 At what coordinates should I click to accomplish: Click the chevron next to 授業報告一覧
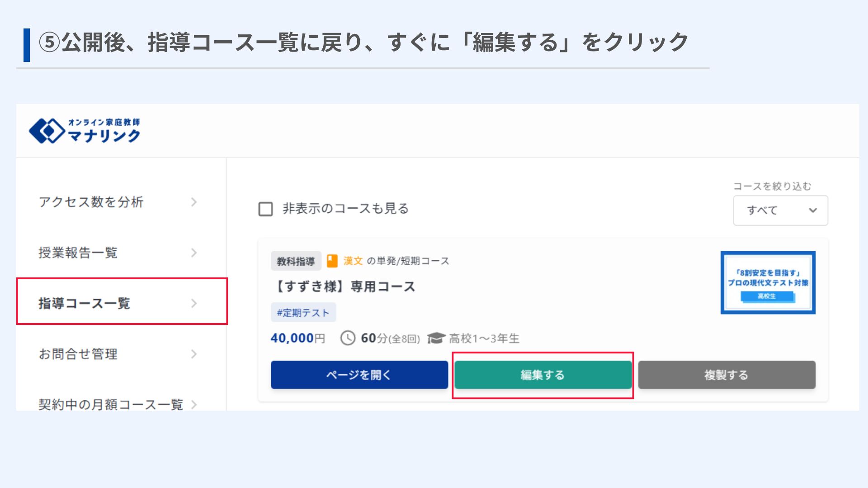[x=194, y=253]
